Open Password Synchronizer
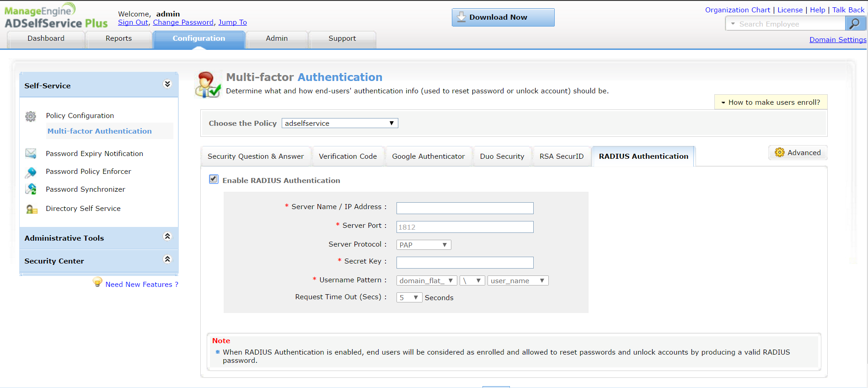Viewport: 868px width, 388px height. [x=86, y=189]
